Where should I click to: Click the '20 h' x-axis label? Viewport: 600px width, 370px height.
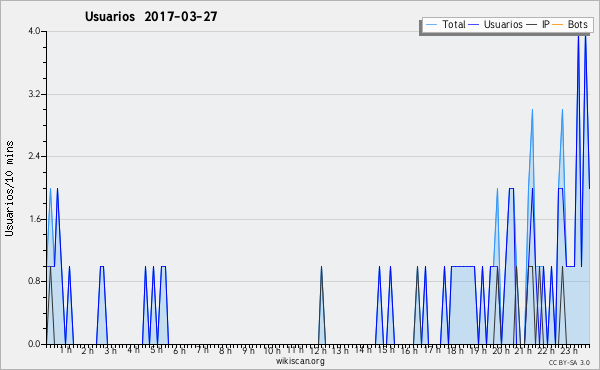point(501,350)
